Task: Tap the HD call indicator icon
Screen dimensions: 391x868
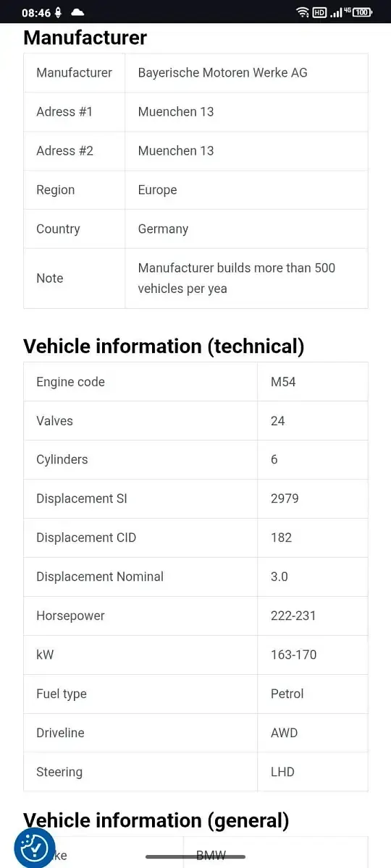Action: [319, 12]
